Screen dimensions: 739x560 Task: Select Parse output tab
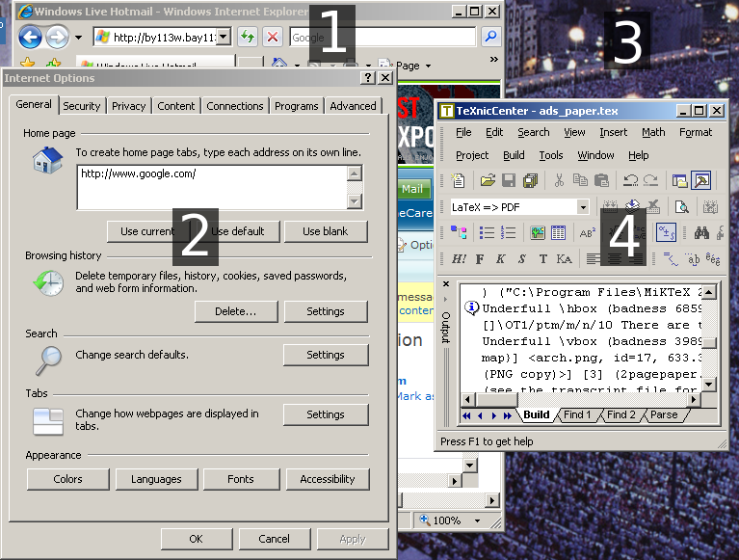tap(664, 414)
